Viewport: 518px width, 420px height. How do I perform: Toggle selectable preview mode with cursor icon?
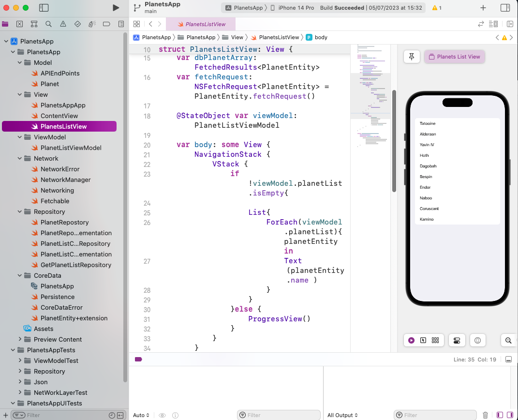tap(423, 340)
